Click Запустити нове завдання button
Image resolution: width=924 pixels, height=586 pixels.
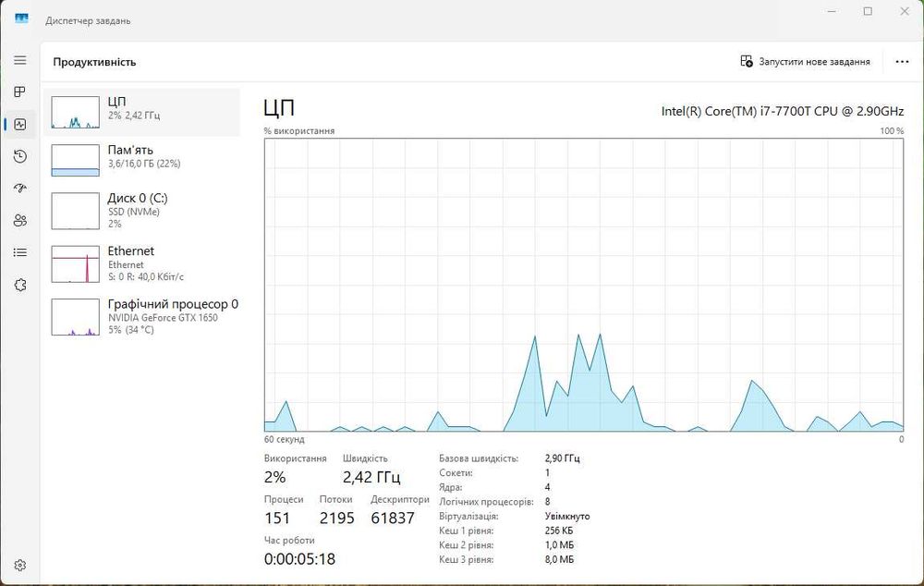[805, 61]
